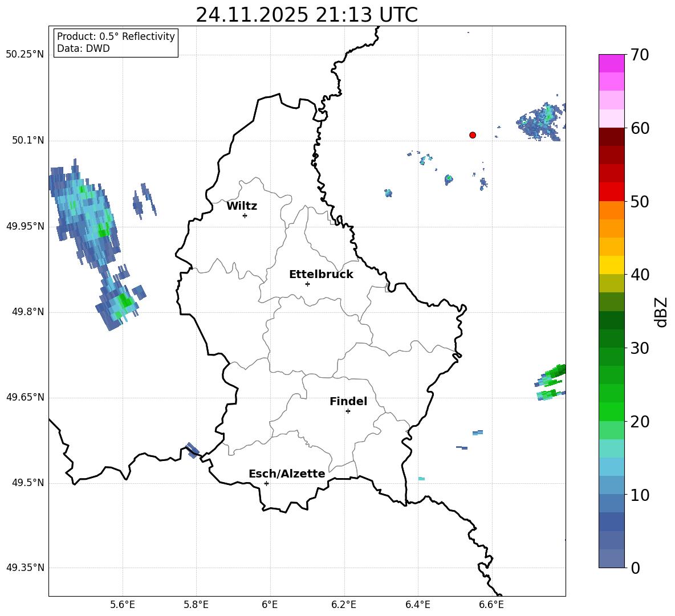Click the 49.95°N latitude label

(25, 226)
